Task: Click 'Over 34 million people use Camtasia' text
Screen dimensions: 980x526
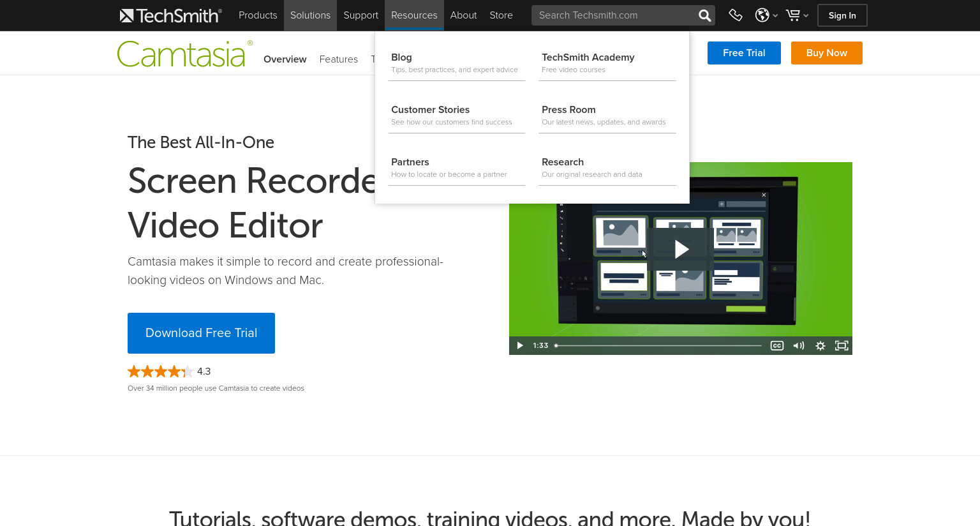Action: click(x=216, y=388)
